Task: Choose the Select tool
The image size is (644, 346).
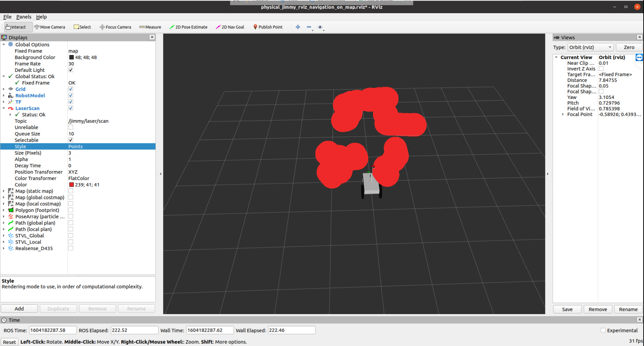Action: click(x=82, y=27)
